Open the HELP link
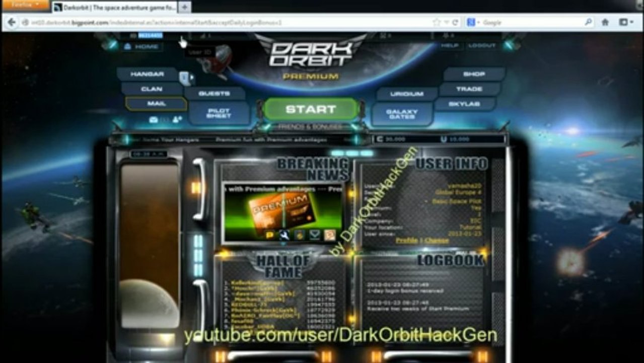Image resolution: width=644 pixels, height=363 pixels. [x=450, y=45]
